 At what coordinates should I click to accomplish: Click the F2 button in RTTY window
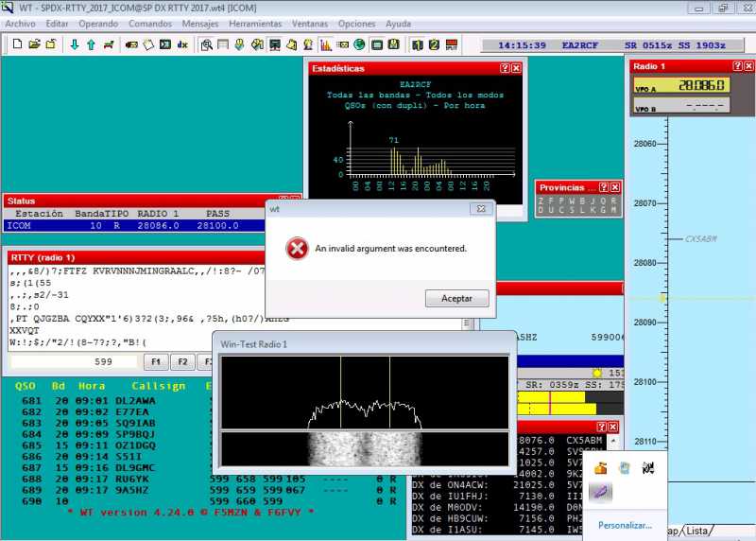(x=182, y=361)
